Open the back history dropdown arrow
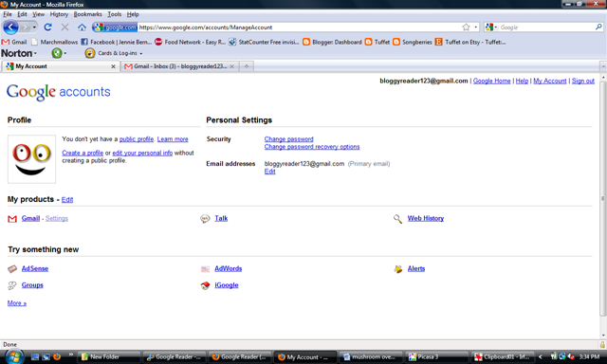Image resolution: width=607 pixels, height=364 pixels. [x=34, y=27]
